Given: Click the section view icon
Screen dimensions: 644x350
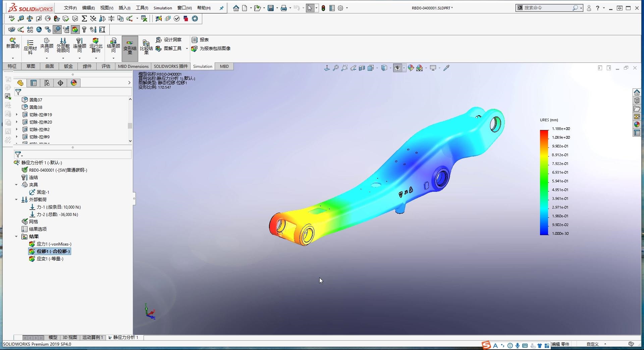Looking at the screenshot, I should click(362, 68).
